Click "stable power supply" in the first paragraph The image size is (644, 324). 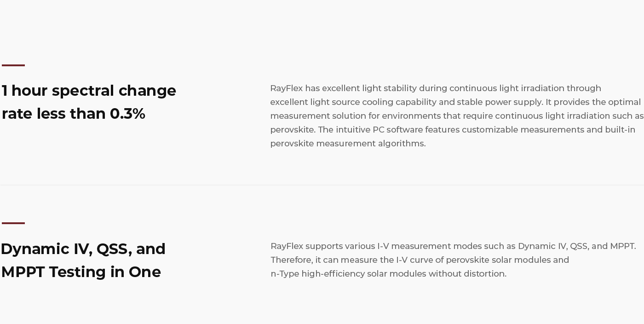[500, 102]
